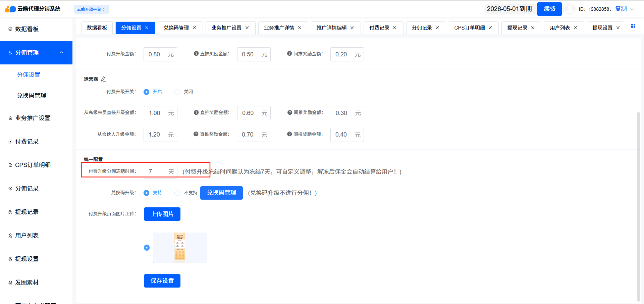
Task: Click the 云瞻代理分销系统 logo icon
Action: tap(10, 9)
